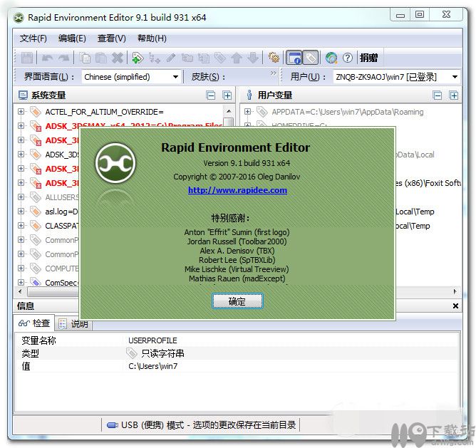The width and height of the screenshot is (476, 448).
Task: Click the Paste clipboard icon
Action: click(101, 58)
